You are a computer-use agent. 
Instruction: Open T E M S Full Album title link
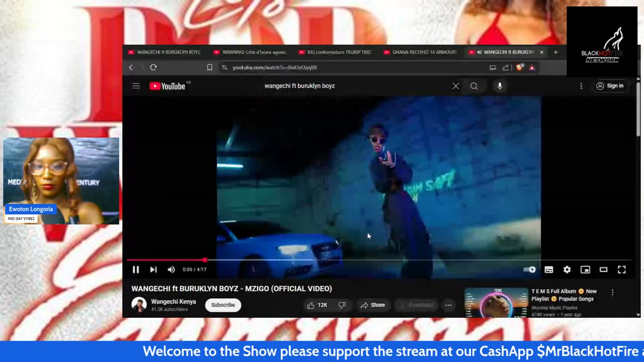564,295
